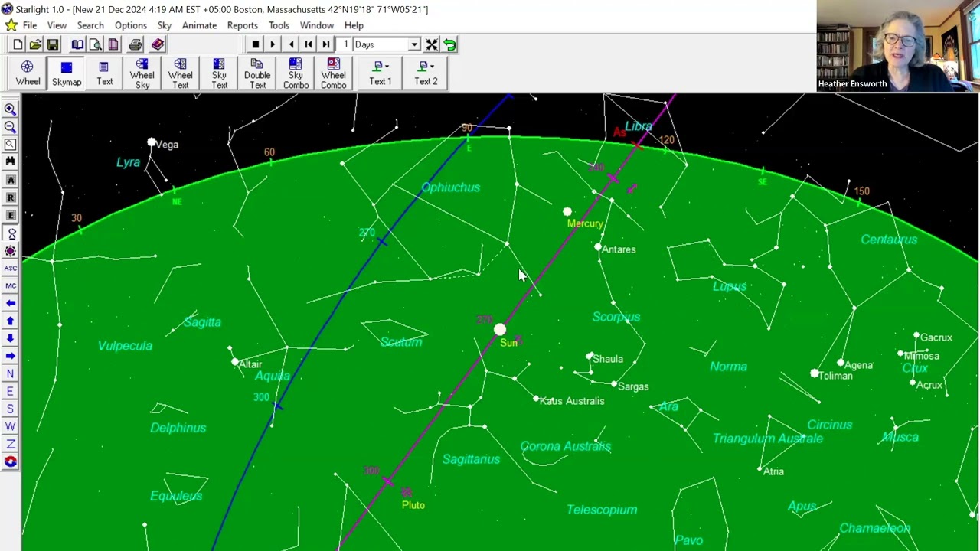Click the purple sun symbol sidebar icon
Image resolution: width=980 pixels, height=551 pixels.
pos(10,250)
